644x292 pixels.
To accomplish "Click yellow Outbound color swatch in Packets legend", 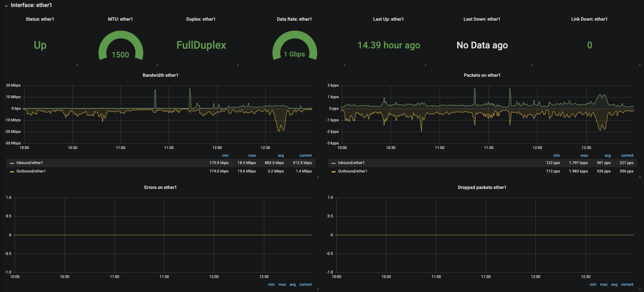I will (x=334, y=171).
